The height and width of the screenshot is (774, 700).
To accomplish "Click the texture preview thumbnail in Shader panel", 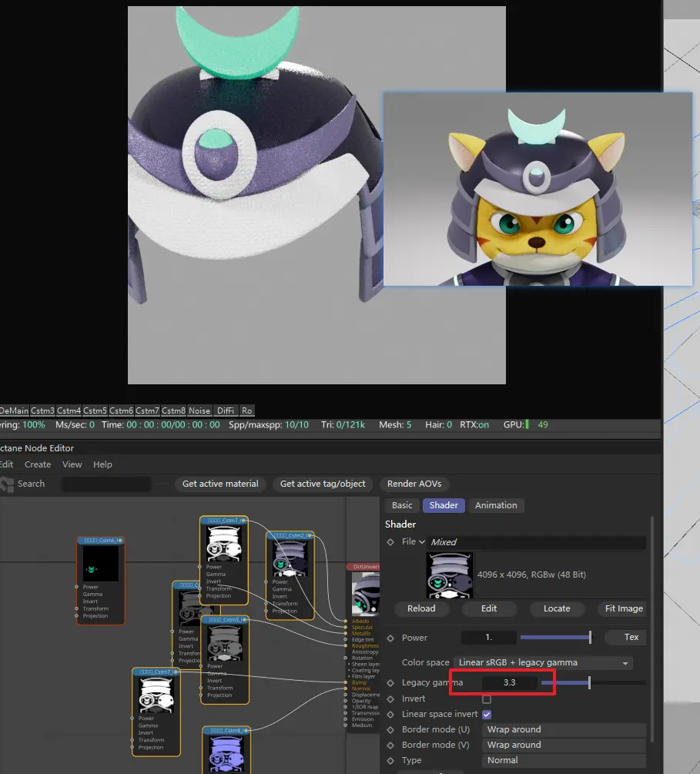I will pos(449,575).
